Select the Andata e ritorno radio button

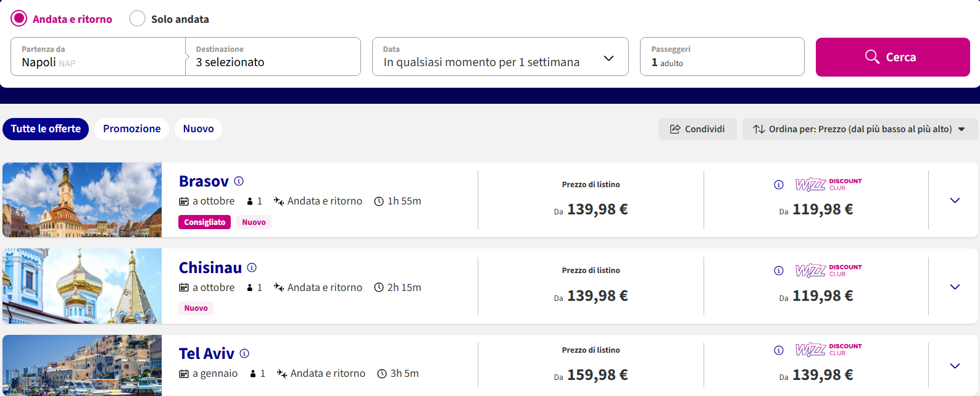tap(19, 19)
